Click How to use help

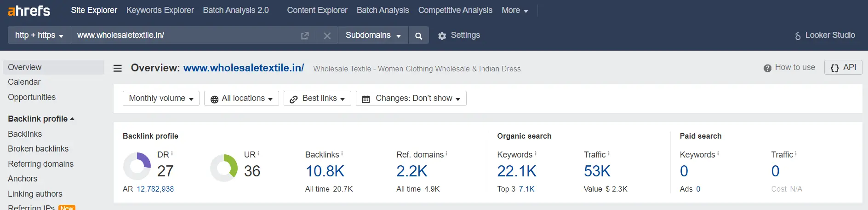(789, 68)
